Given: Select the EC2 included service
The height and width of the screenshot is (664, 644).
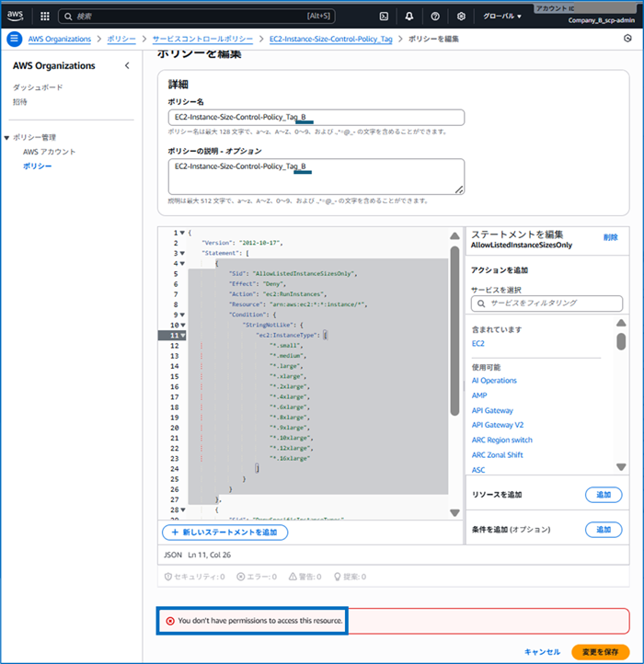Looking at the screenshot, I should point(477,343).
